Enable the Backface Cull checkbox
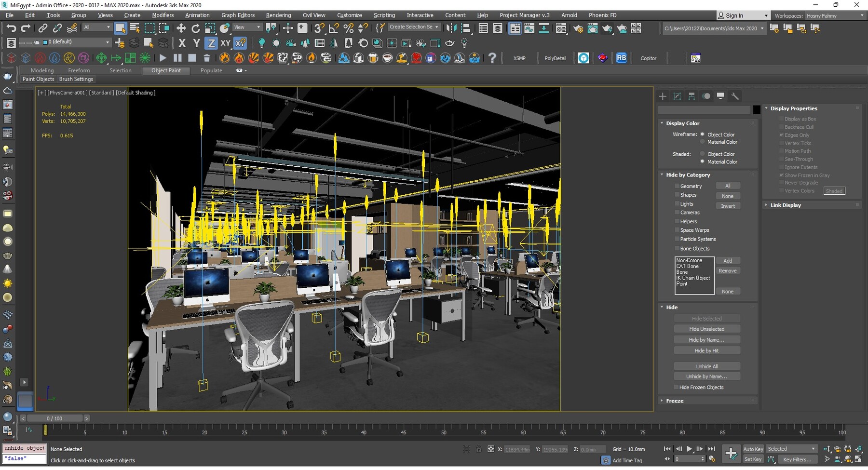 pos(782,127)
